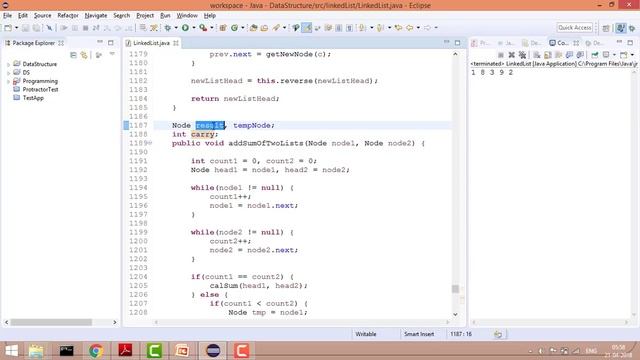Click the New Java Class icon
Image resolution: width=640 pixels, height=360 pixels.
tap(234, 28)
